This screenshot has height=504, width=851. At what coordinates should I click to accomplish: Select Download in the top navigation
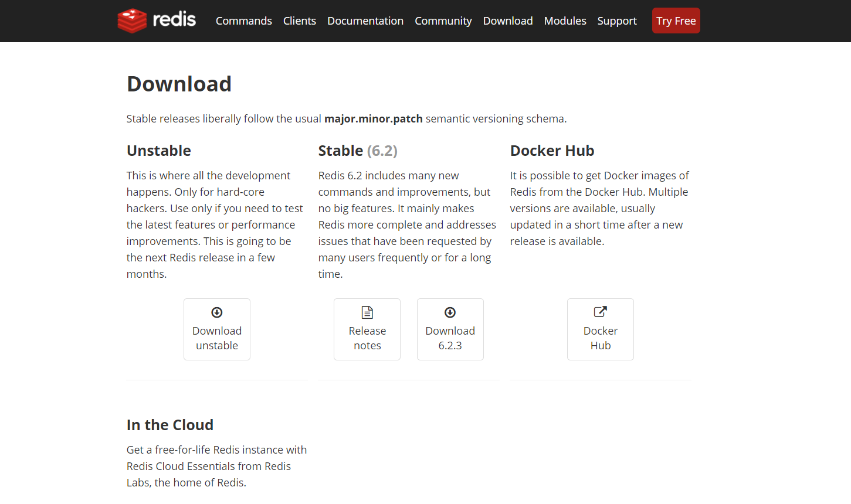(x=508, y=21)
